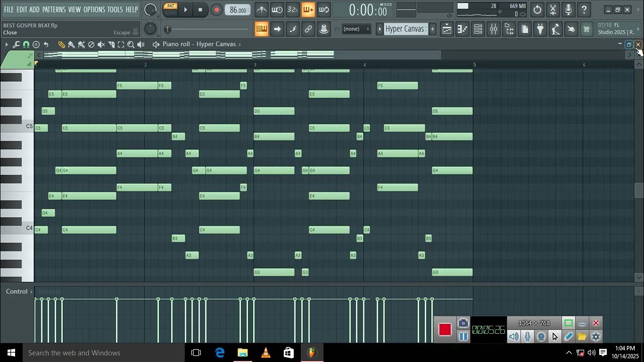Click the 86.000 tempo field
The height and width of the screenshot is (362, 644).
(x=237, y=10)
